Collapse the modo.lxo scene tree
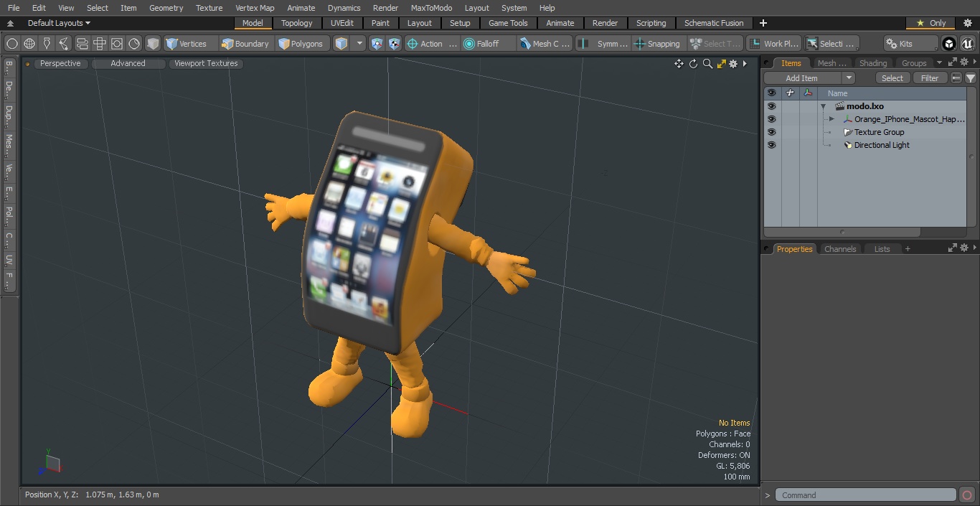The width and height of the screenshot is (980, 506). click(824, 106)
